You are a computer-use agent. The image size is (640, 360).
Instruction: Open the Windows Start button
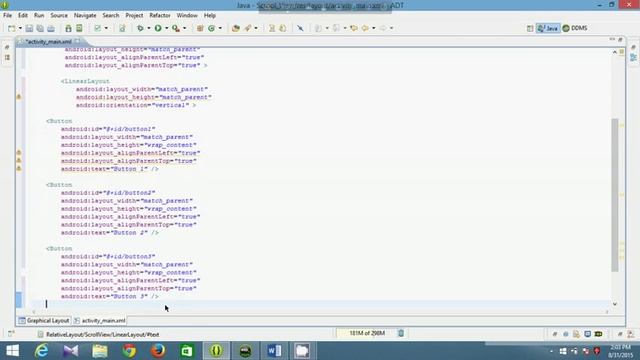(x=12, y=351)
